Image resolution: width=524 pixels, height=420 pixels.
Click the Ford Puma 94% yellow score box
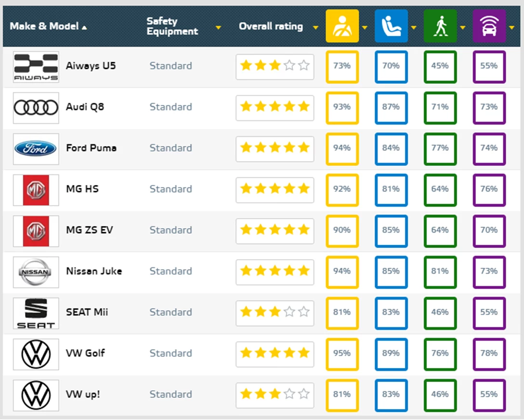[x=342, y=148]
